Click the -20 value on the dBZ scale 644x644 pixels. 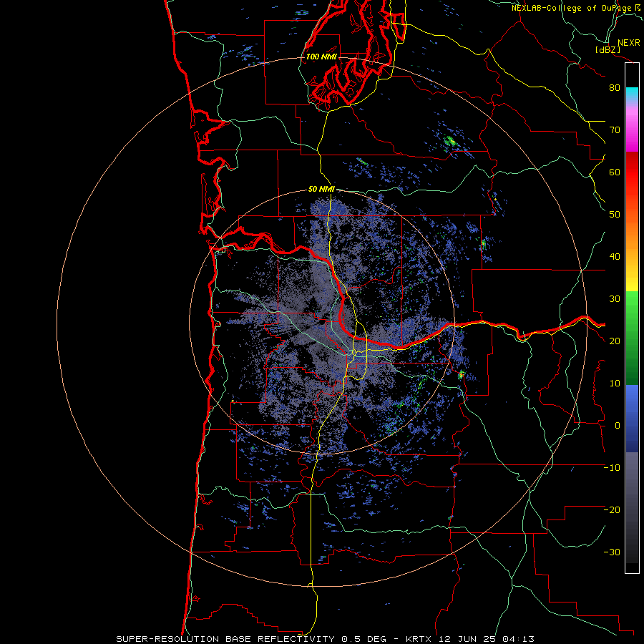[612, 510]
